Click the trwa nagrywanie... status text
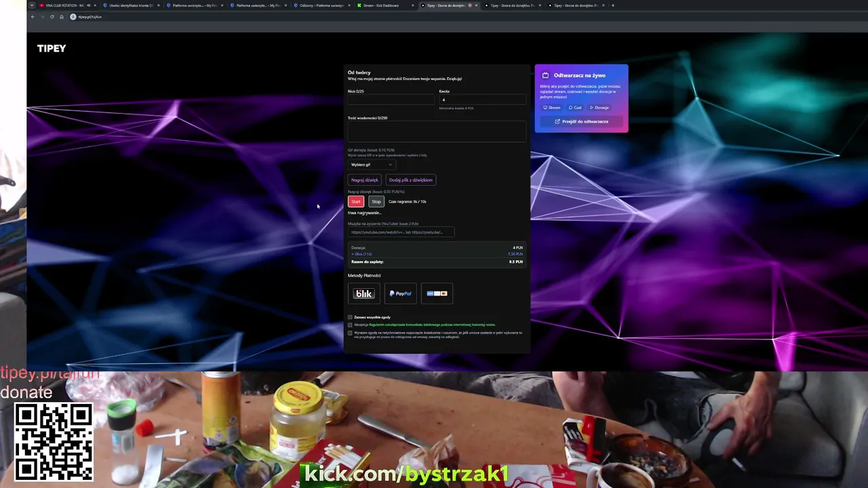The height and width of the screenshot is (488, 868). (x=365, y=213)
